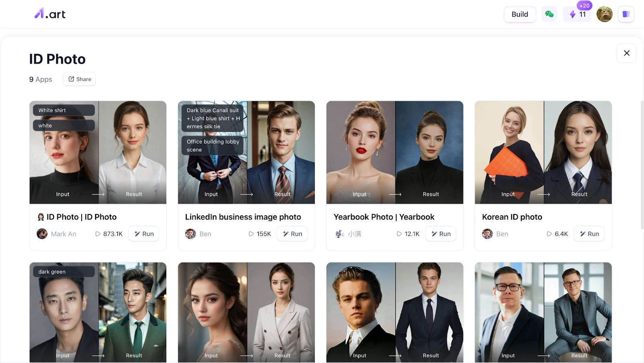Open the Yearbook Photo thumbnail

pos(395,153)
